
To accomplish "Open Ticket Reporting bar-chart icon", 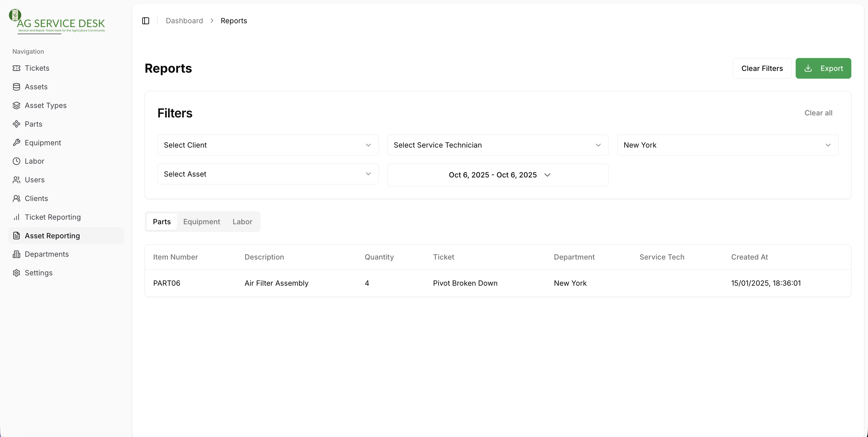I will 16,217.
